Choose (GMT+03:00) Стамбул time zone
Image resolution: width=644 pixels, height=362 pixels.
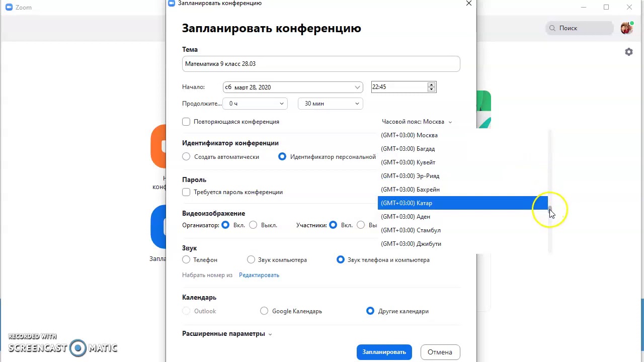click(x=462, y=230)
